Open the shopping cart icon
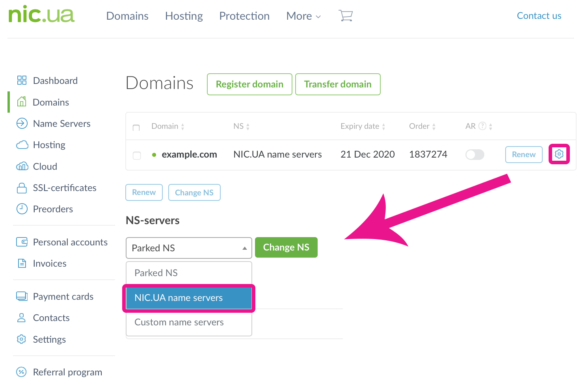This screenshot has width=588, height=388. [346, 16]
